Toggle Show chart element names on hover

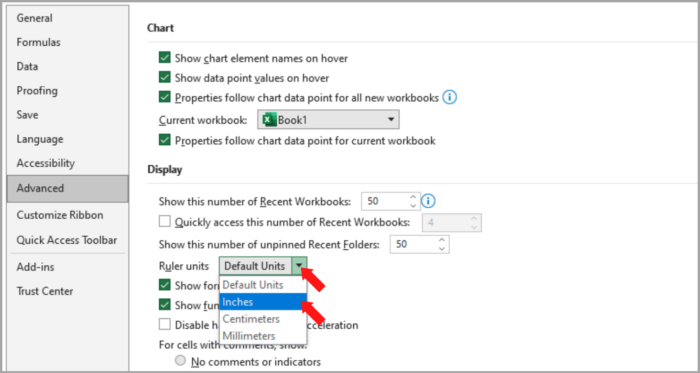165,58
